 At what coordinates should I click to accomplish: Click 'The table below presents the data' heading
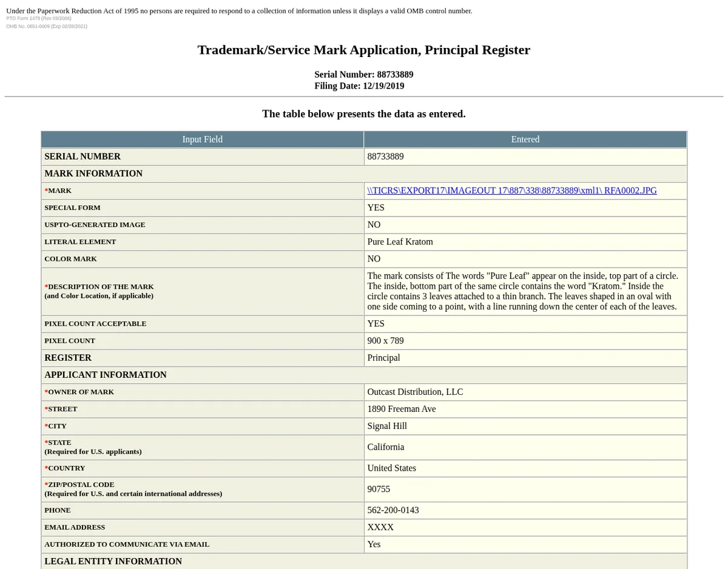tap(364, 113)
